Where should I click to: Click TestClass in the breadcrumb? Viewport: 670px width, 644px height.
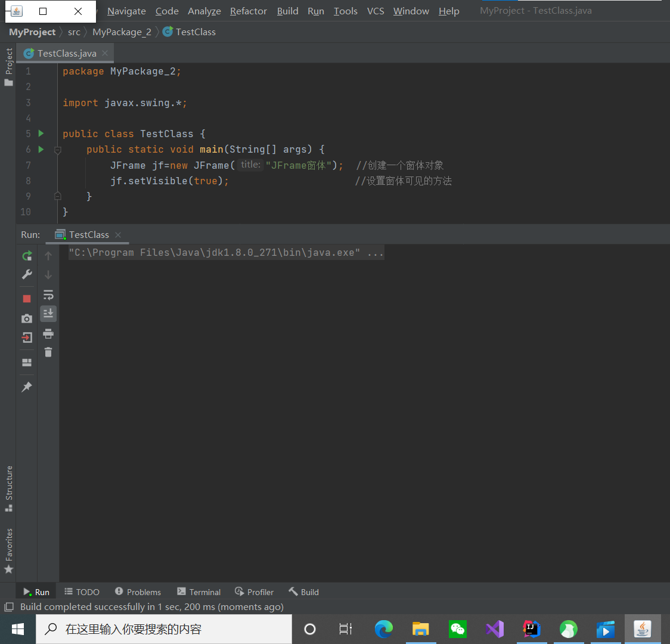click(x=190, y=32)
